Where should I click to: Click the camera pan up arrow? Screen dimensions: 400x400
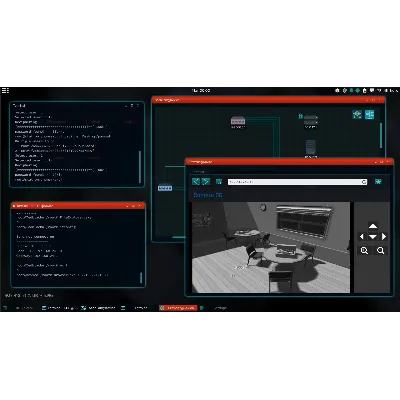(373, 226)
